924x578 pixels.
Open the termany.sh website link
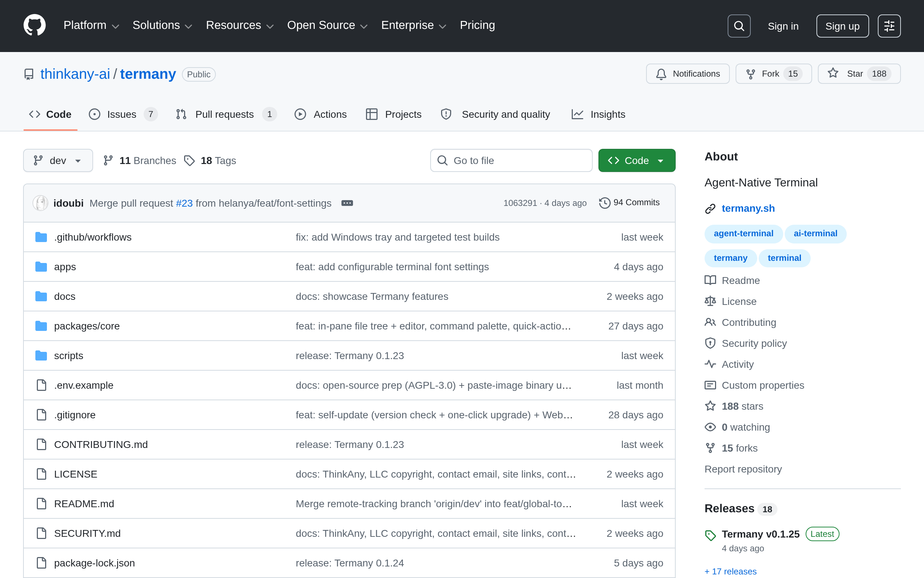pyautogui.click(x=748, y=208)
